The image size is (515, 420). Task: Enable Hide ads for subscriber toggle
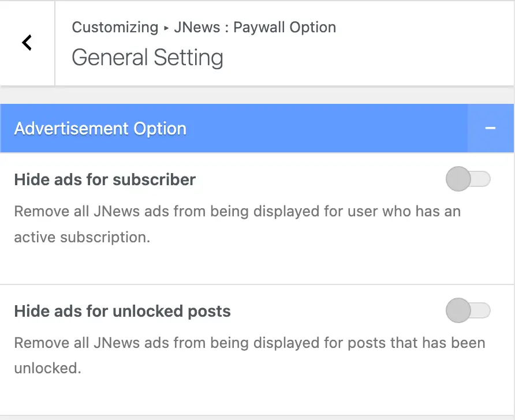coord(468,179)
